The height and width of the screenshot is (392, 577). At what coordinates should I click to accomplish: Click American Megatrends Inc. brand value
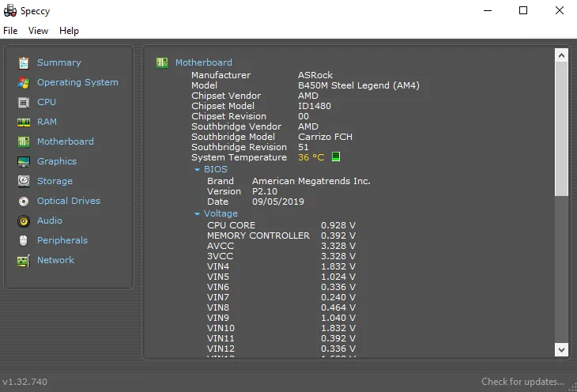[311, 181]
